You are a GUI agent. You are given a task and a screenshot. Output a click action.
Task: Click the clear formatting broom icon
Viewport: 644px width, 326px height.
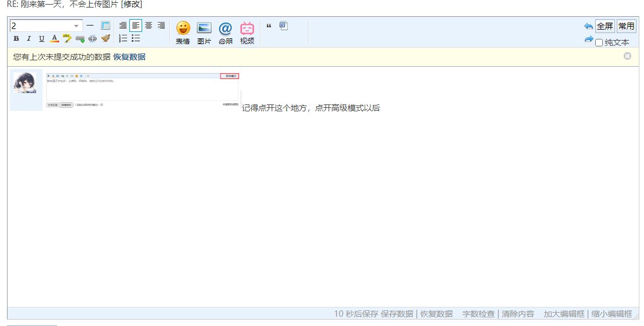(106, 38)
